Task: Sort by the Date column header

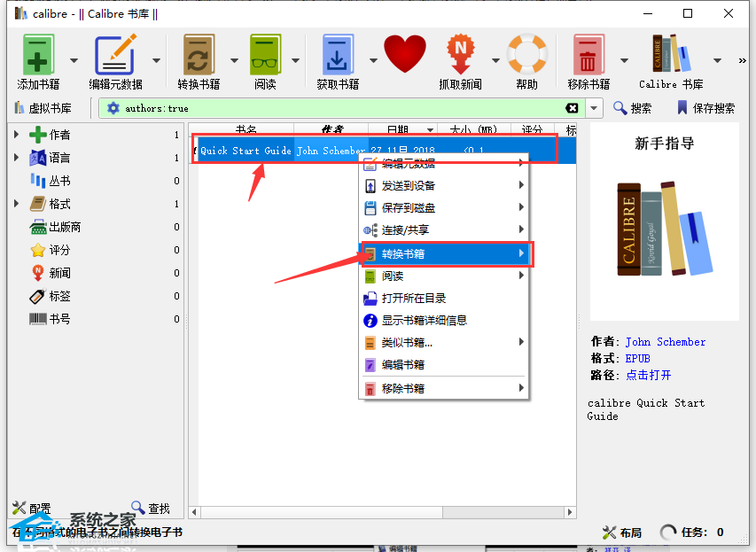Action: [x=403, y=129]
